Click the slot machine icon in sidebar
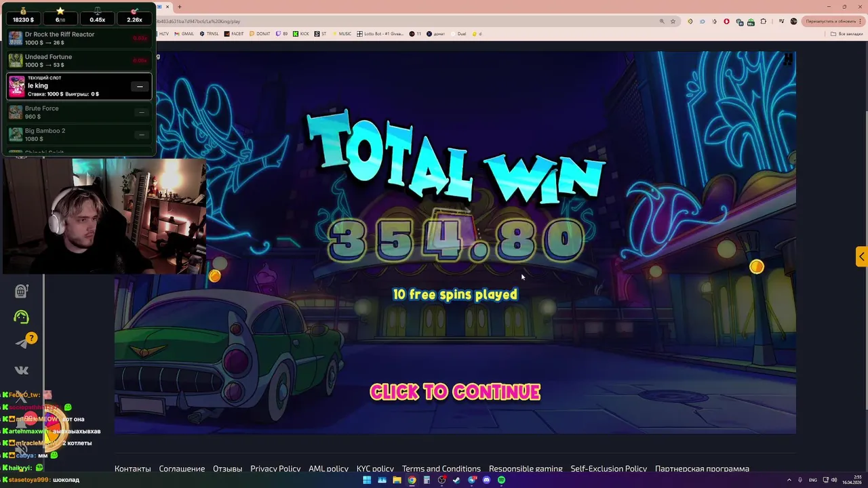 point(22,290)
